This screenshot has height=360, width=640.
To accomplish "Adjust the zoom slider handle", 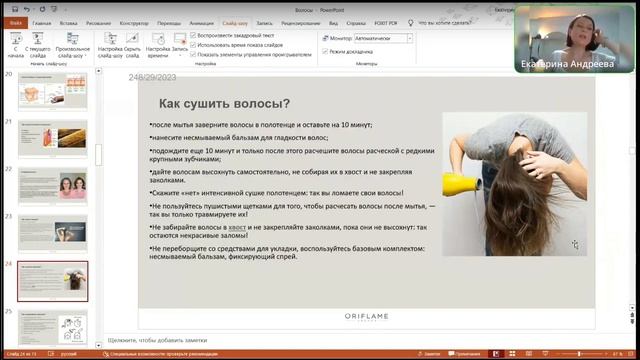I will click(x=579, y=354).
